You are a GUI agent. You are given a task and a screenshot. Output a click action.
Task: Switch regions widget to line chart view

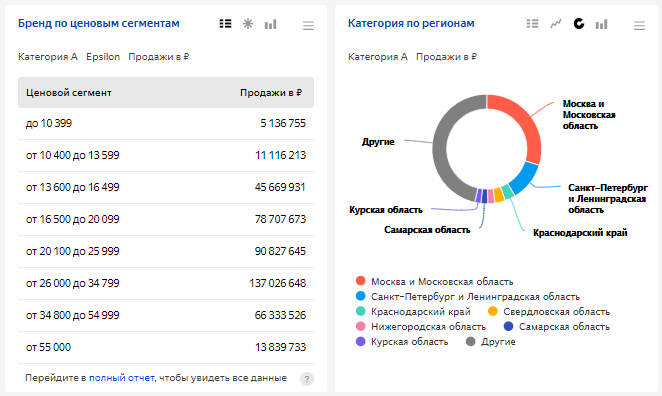556,24
